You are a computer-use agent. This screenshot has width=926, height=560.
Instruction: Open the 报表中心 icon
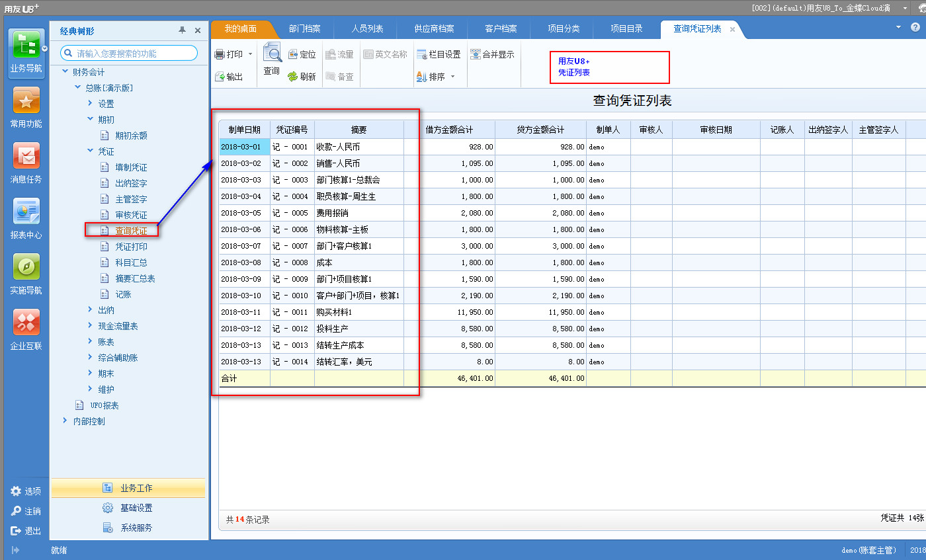pos(26,212)
